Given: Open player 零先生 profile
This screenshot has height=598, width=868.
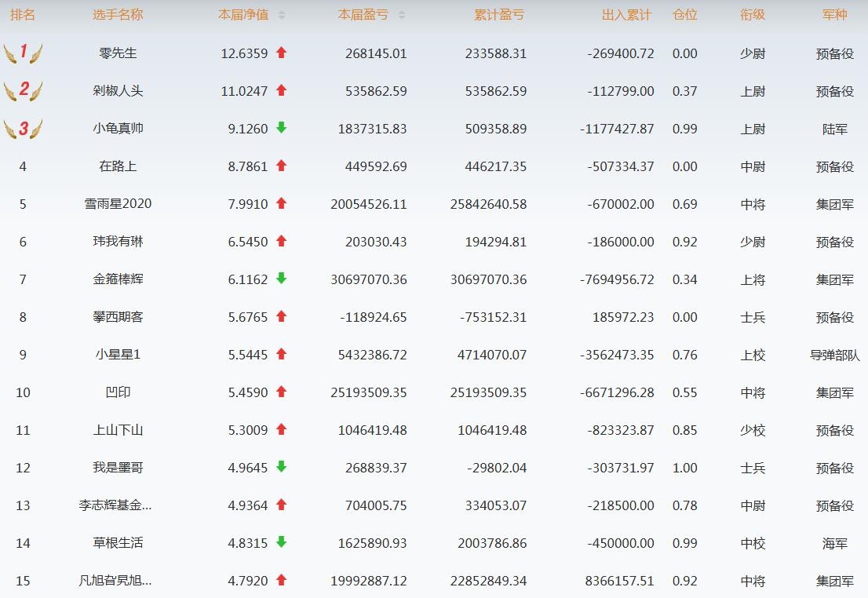Looking at the screenshot, I should (118, 53).
